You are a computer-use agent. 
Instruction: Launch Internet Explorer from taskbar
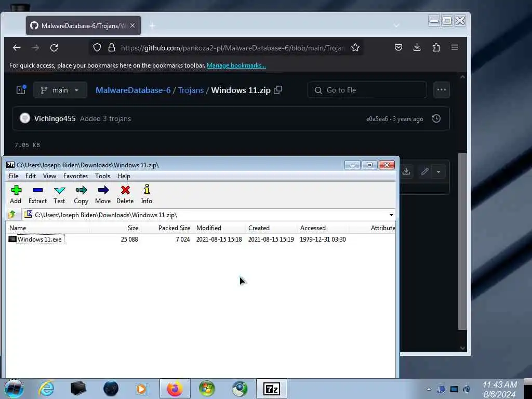coord(46,389)
